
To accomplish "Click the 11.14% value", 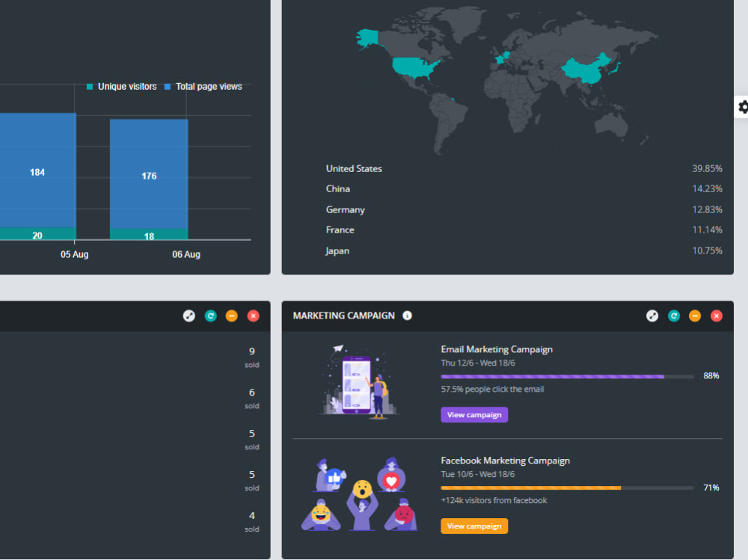I will pos(707,230).
